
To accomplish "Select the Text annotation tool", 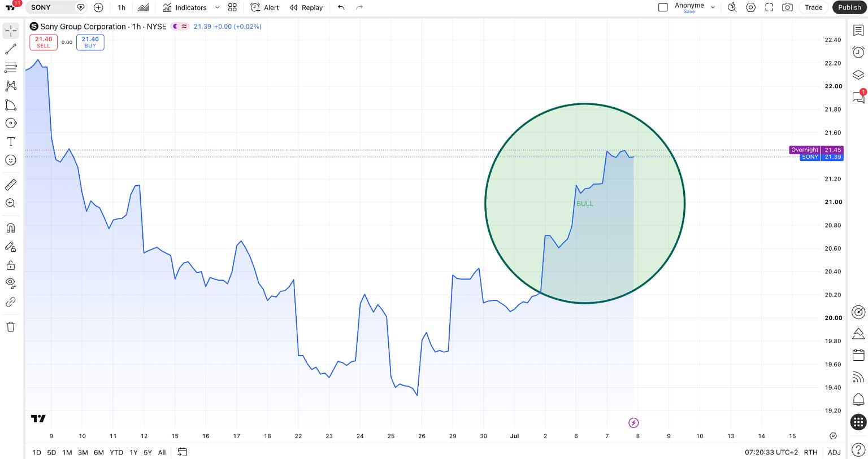I will tap(11, 142).
